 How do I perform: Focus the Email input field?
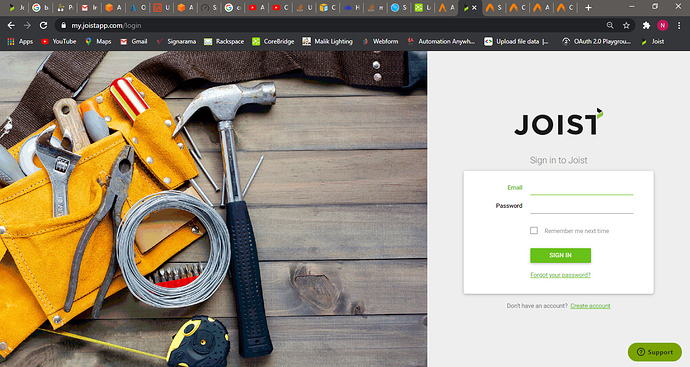581,188
